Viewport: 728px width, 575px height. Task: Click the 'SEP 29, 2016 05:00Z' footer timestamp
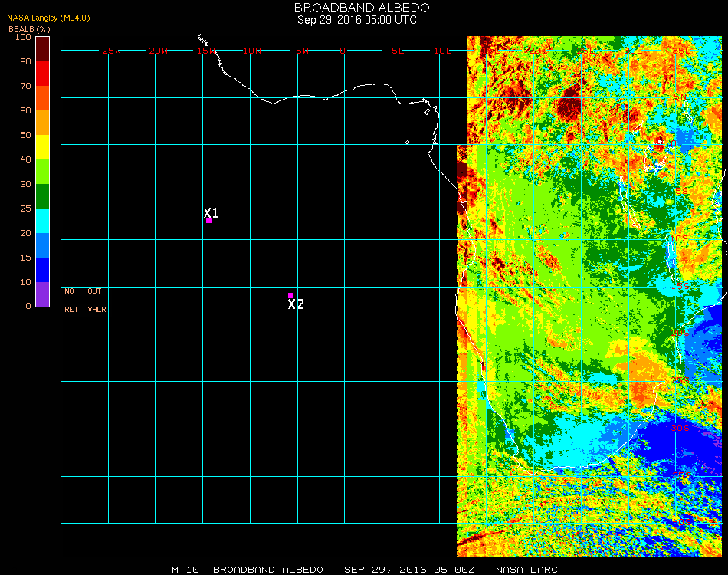[x=409, y=570]
